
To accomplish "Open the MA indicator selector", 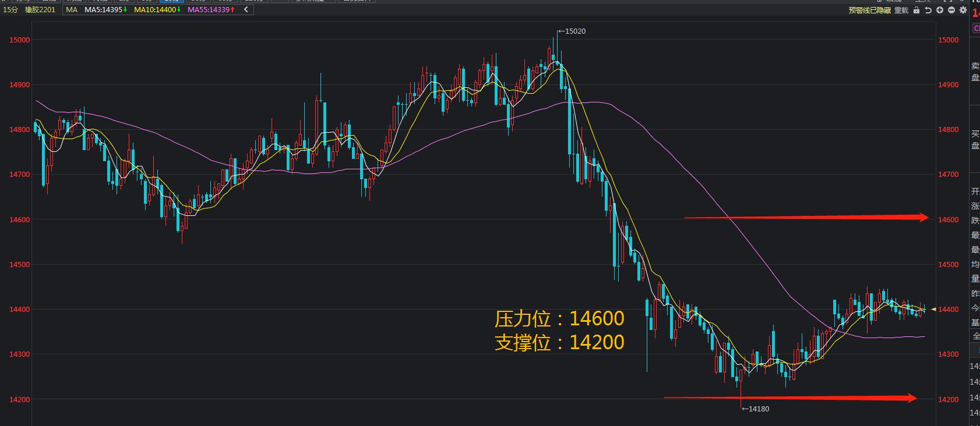I will pyautogui.click(x=72, y=10).
